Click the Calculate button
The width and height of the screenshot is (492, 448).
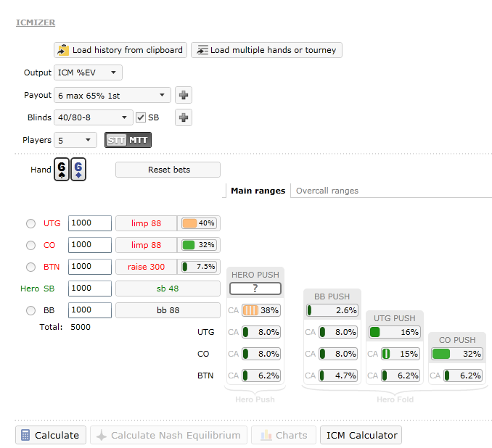tap(51, 435)
